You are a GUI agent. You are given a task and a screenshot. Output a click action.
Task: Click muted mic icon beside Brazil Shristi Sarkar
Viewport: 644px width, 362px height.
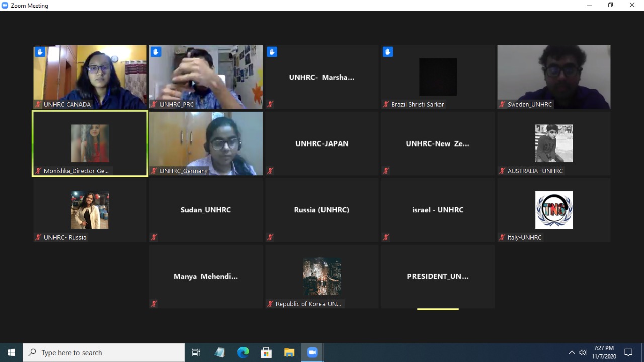386,104
